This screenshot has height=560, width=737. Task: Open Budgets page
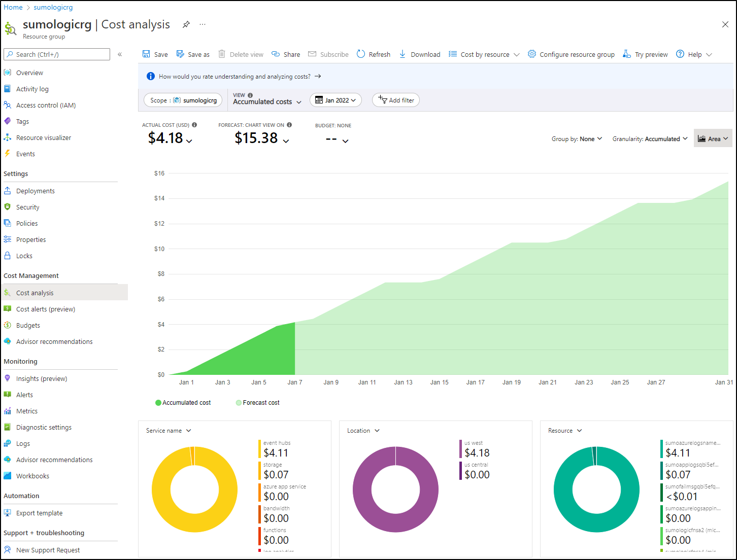coord(28,326)
